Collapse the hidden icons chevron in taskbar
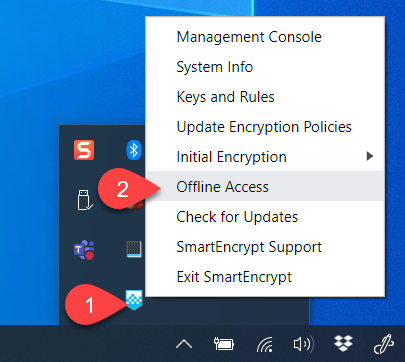 click(x=184, y=344)
